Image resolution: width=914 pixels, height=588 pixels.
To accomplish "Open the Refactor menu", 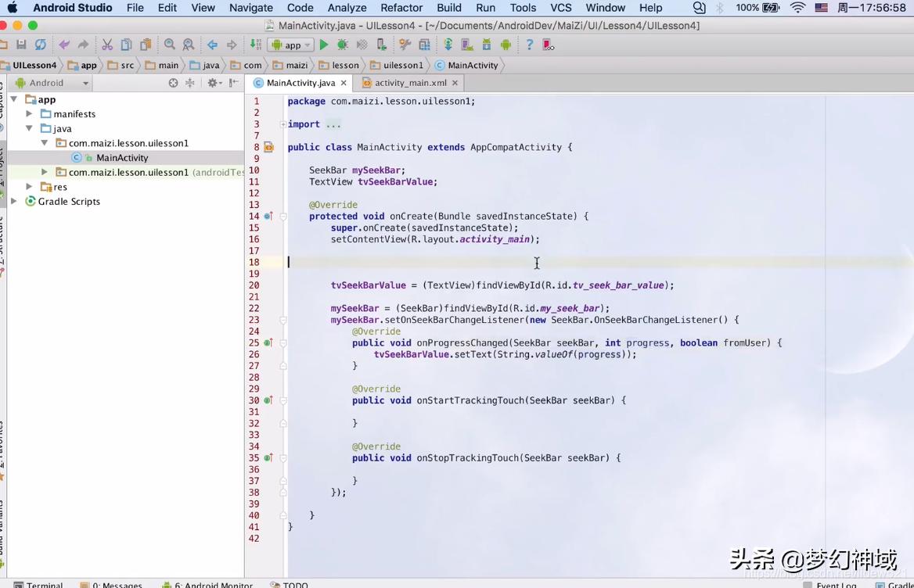I will tap(401, 8).
